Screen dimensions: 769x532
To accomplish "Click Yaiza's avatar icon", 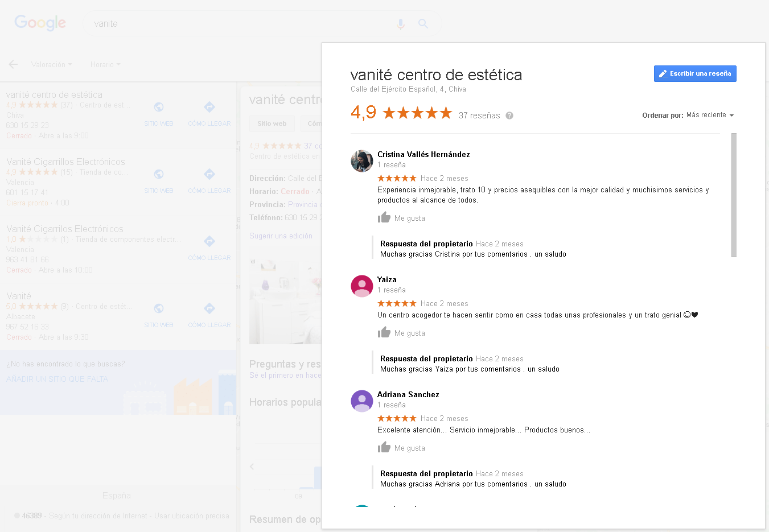I will coord(361,286).
